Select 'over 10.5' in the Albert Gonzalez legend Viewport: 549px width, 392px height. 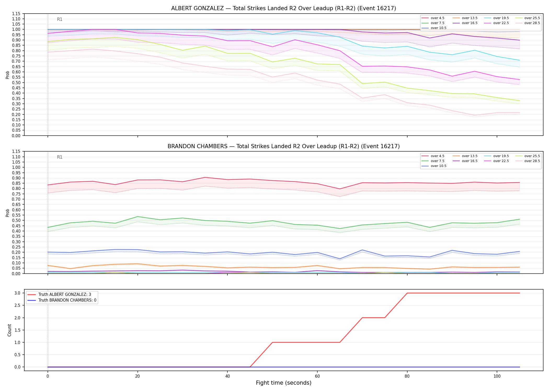coord(434,28)
